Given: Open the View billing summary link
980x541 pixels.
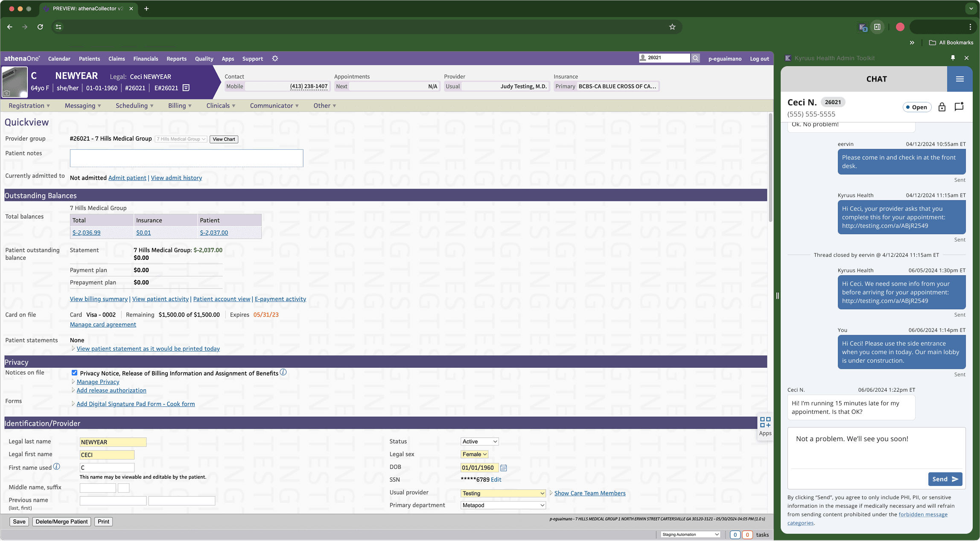Looking at the screenshot, I should 99,299.
